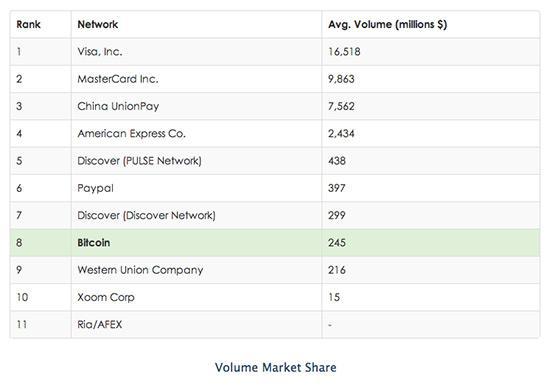Click the 16,518 volume value
Image resolution: width=550 pixels, height=385 pixels.
point(344,52)
